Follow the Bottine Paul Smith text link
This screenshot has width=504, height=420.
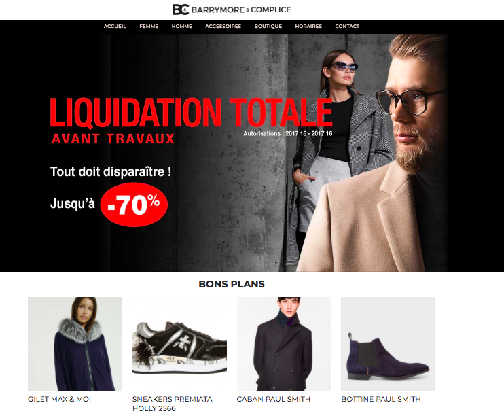point(381,399)
